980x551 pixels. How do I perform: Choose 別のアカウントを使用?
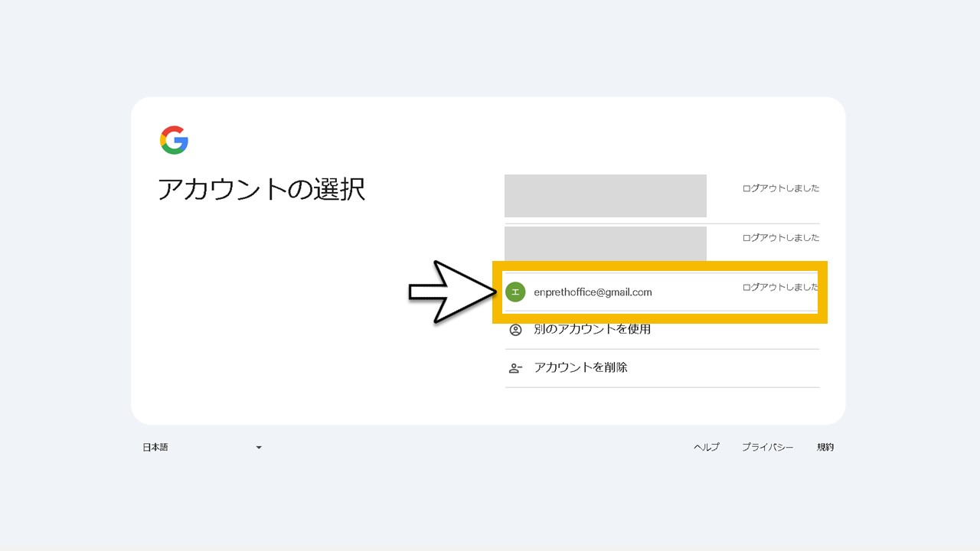(x=592, y=330)
